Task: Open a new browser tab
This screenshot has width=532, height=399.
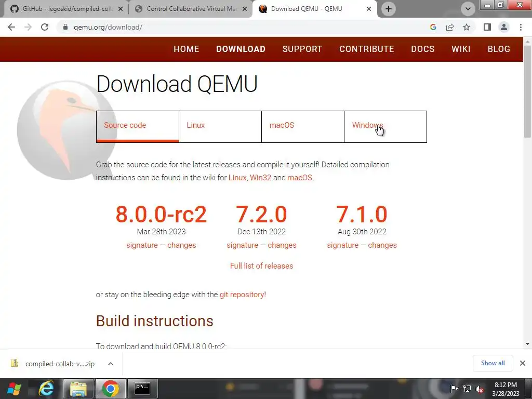Action: 389,9
